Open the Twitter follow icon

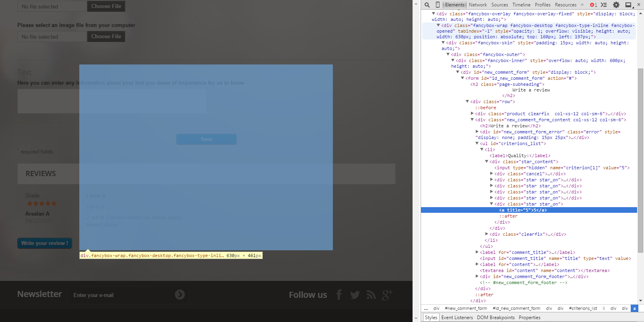pyautogui.click(x=355, y=295)
